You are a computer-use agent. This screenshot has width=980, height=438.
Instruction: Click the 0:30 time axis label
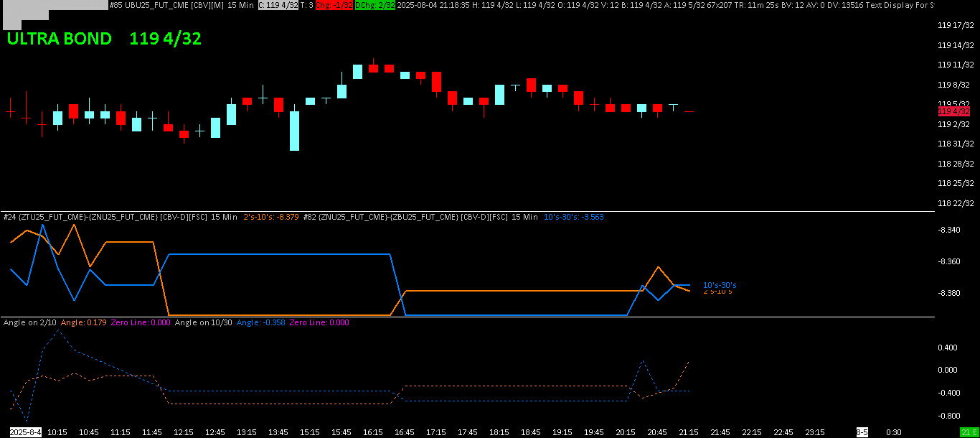pos(894,432)
